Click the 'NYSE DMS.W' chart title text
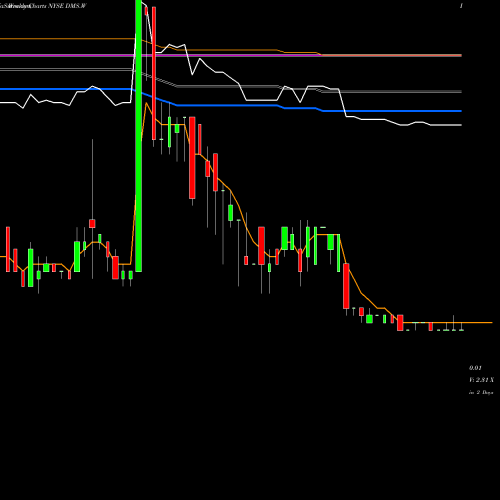Image resolution: width=500 pixels, height=500 pixels. point(68,6)
